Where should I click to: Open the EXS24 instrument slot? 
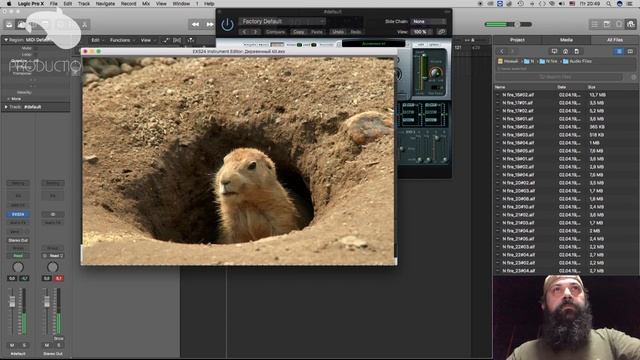coord(18,214)
